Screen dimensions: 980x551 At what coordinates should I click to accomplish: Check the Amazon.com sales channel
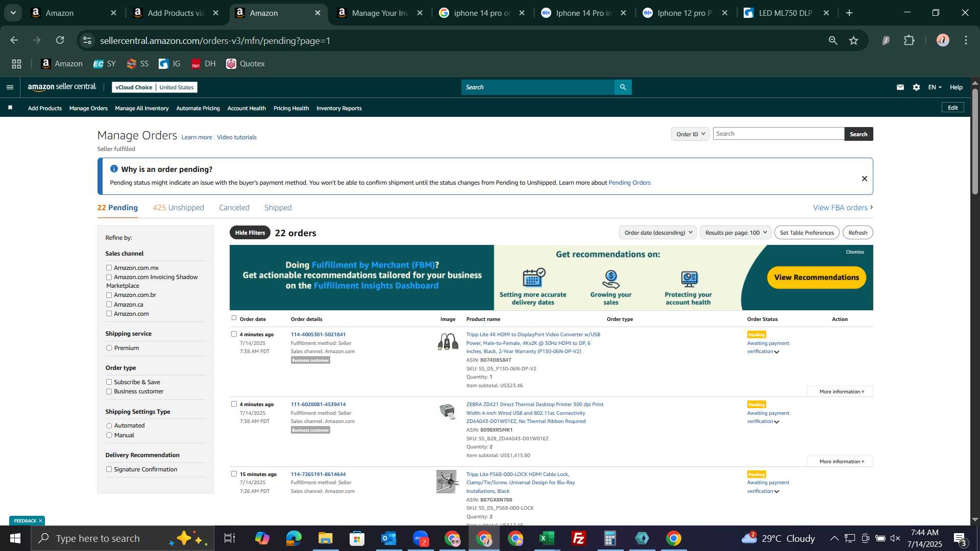point(109,314)
